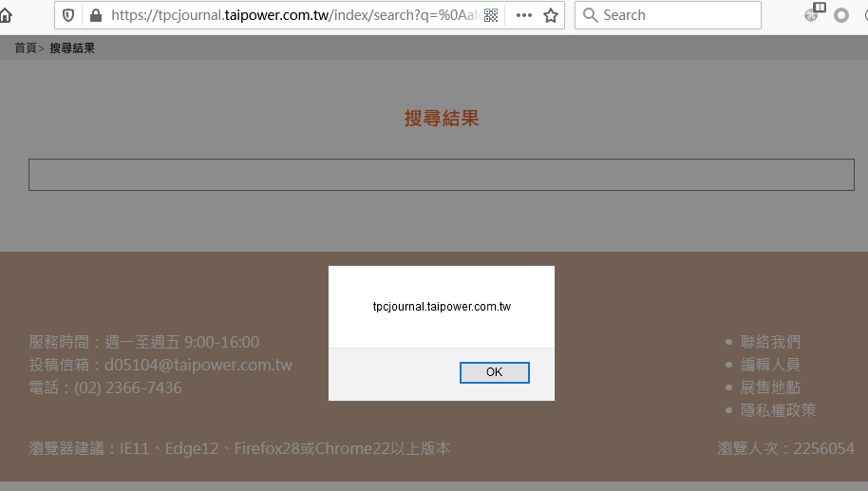Screen dimensions: 868x491
Task: Click the email d05104@taipower.com.tw
Action: [198, 365]
